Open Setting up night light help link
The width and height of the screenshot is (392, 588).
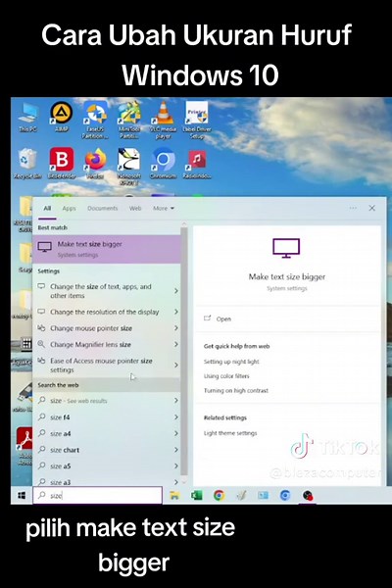231,362
